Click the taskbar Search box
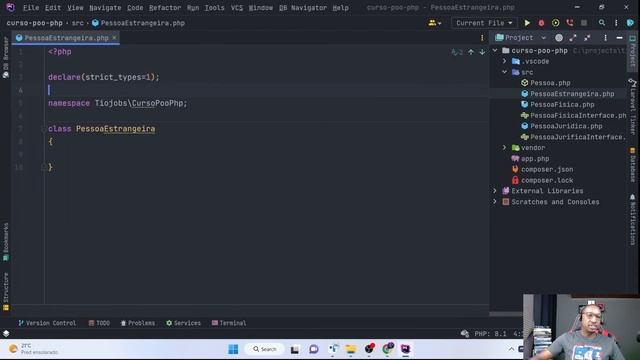Viewport: 640px width, 360px height. point(264,349)
